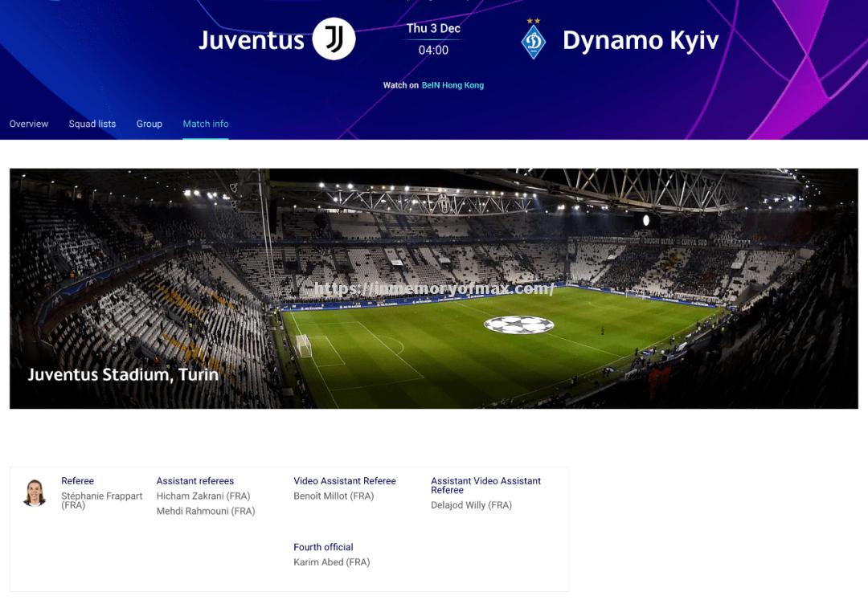Click the Juventus club crest logo

[334, 39]
